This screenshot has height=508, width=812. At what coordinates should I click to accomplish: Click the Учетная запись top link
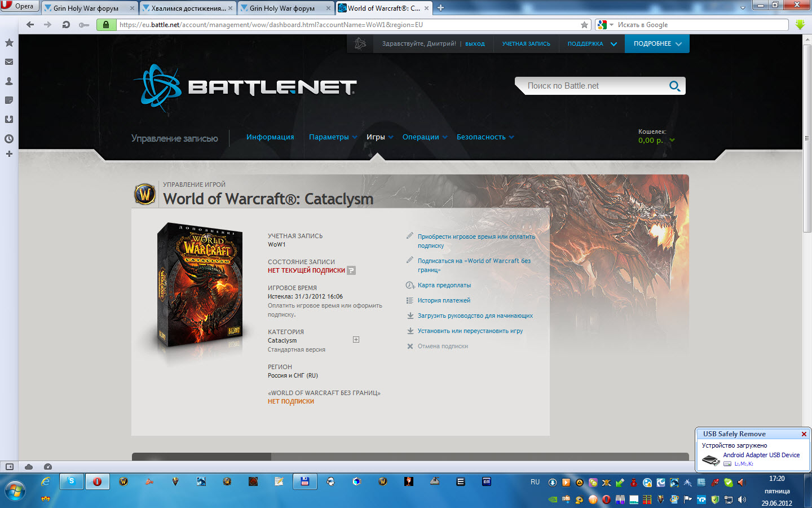(x=526, y=43)
